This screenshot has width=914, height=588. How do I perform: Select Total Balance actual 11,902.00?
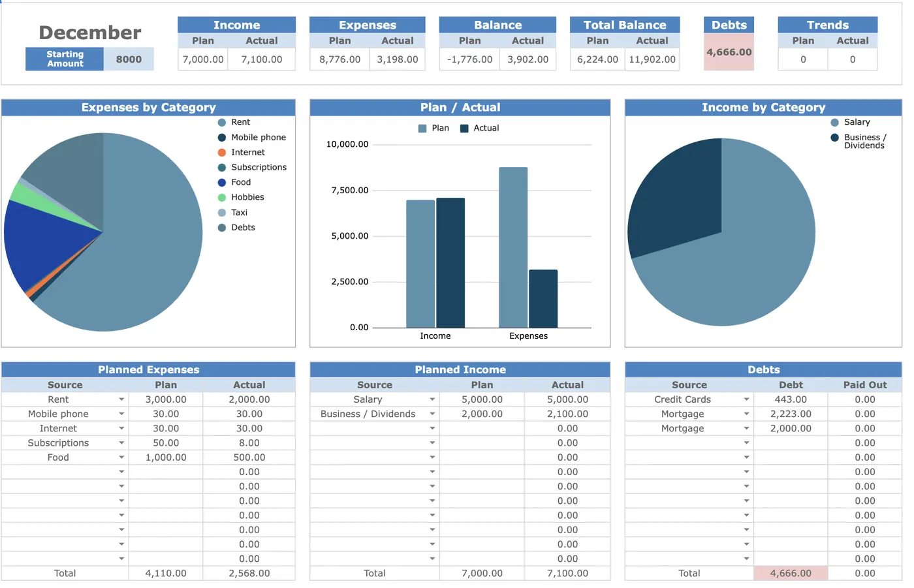652,59
